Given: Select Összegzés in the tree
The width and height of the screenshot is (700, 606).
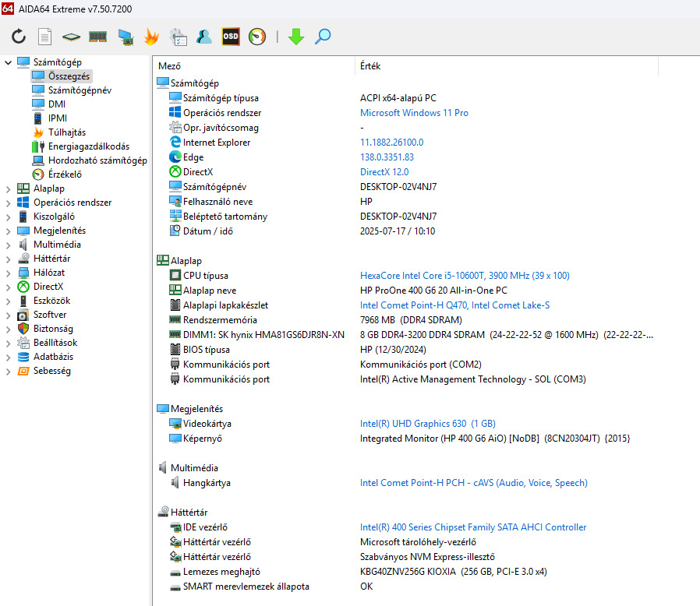Looking at the screenshot, I should pos(69,76).
